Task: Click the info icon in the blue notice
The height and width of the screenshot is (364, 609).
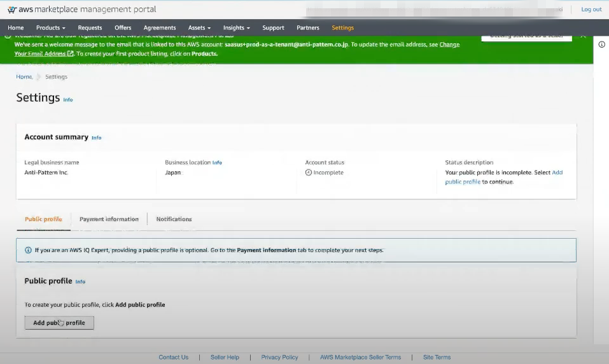Action: pos(28,250)
